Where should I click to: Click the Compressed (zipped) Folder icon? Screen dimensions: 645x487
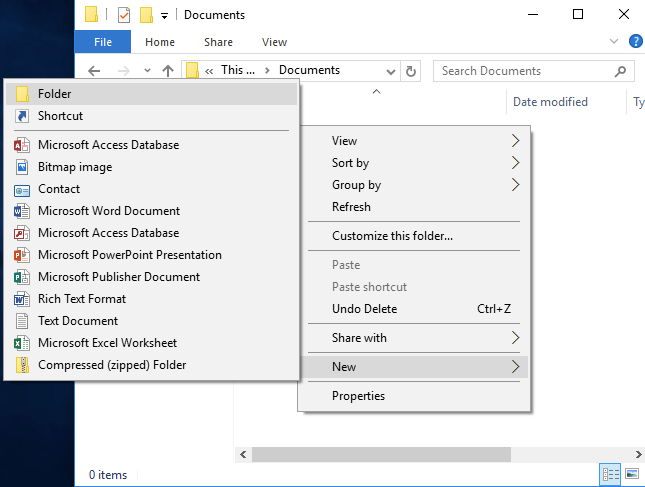[x=22, y=365]
